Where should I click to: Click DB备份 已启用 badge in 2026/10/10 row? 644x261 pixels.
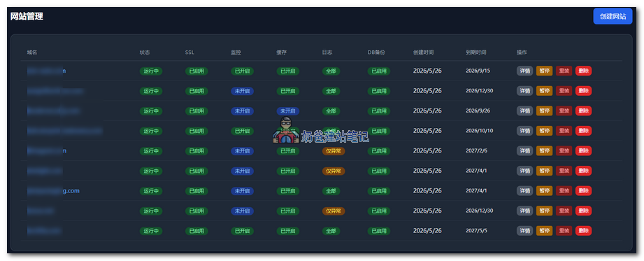[379, 131]
